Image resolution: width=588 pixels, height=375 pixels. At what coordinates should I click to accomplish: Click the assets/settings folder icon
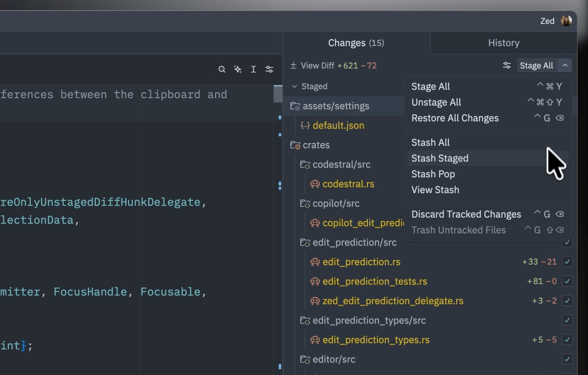(295, 106)
